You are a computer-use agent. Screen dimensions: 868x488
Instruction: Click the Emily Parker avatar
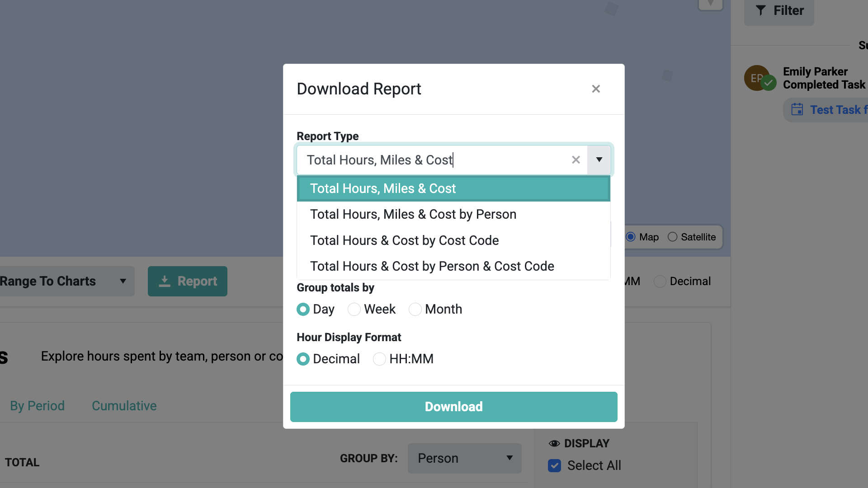(x=757, y=78)
